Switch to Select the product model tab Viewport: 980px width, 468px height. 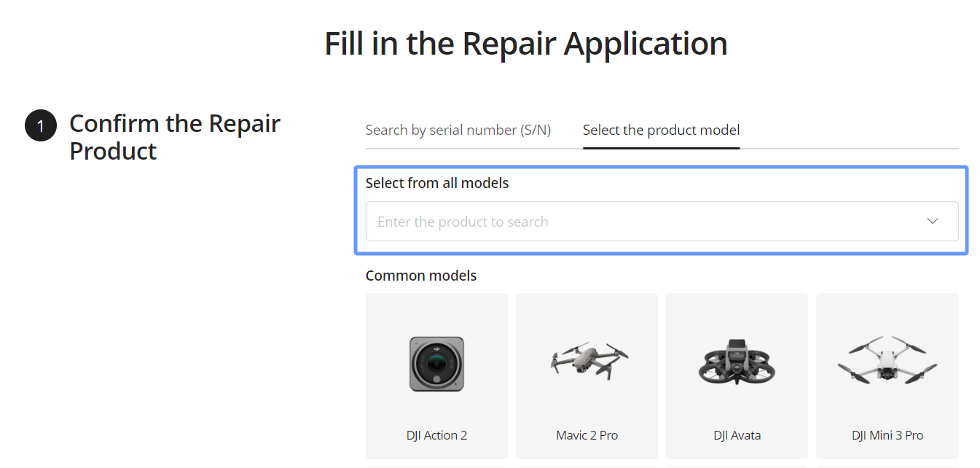(660, 130)
